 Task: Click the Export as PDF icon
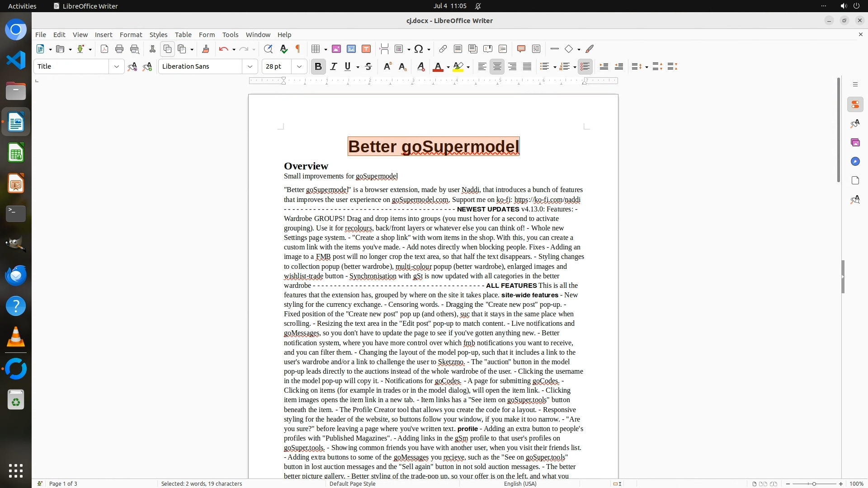pos(104,49)
